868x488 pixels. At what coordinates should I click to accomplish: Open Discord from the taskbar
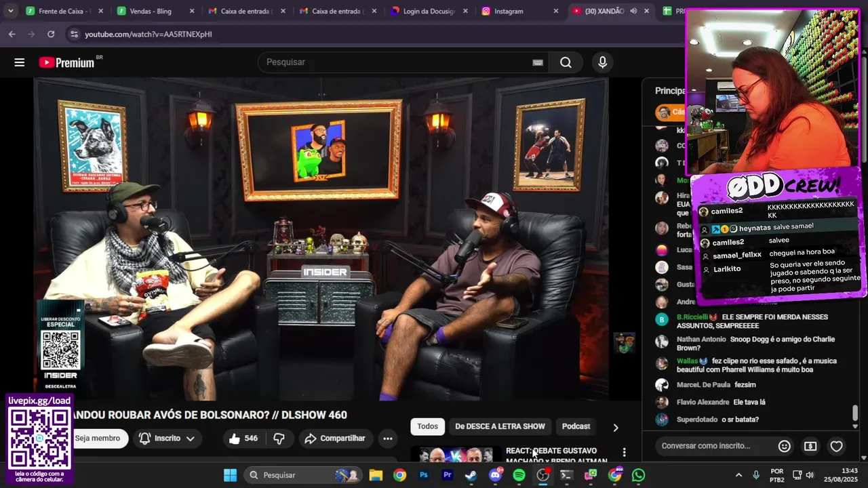pos(495,475)
